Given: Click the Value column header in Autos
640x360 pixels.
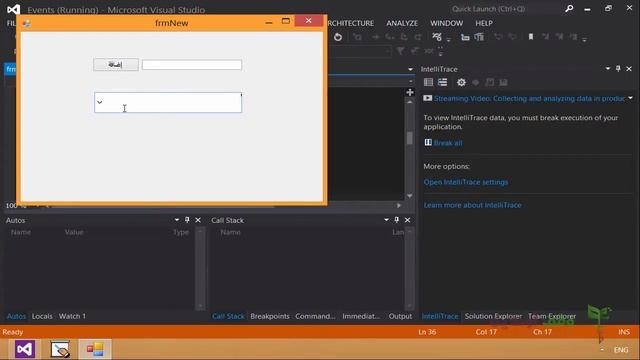Looking at the screenshot, I should [74, 232].
